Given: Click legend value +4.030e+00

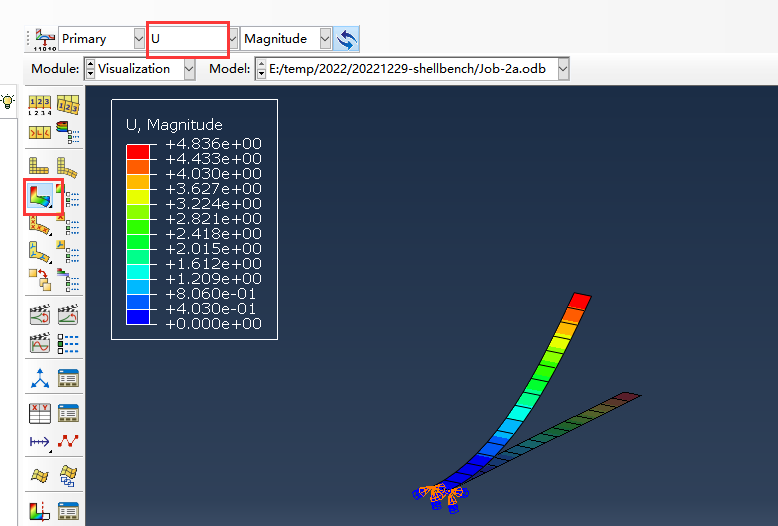Looking at the screenshot, I should [x=213, y=174].
